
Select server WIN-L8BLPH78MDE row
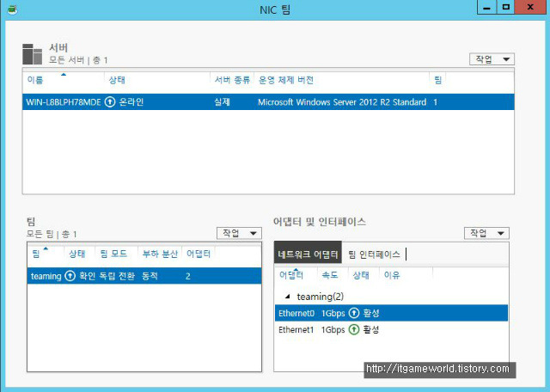[x=268, y=102]
